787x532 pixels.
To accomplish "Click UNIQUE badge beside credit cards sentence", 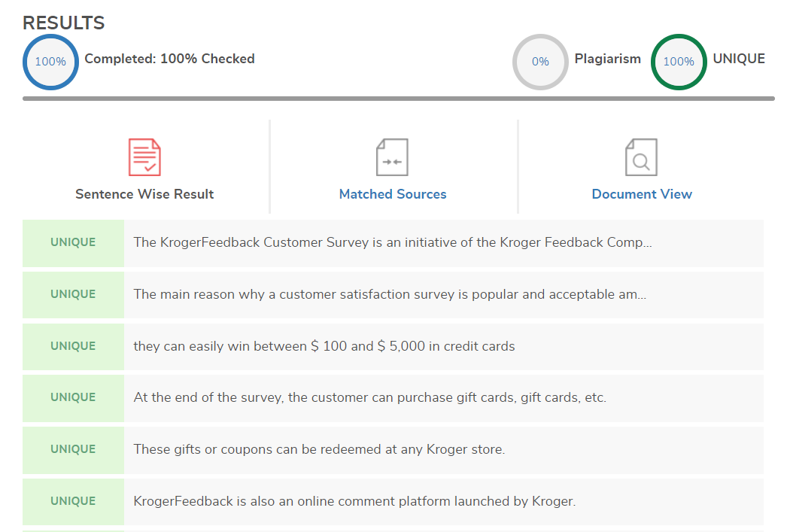I will pyautogui.click(x=73, y=346).
